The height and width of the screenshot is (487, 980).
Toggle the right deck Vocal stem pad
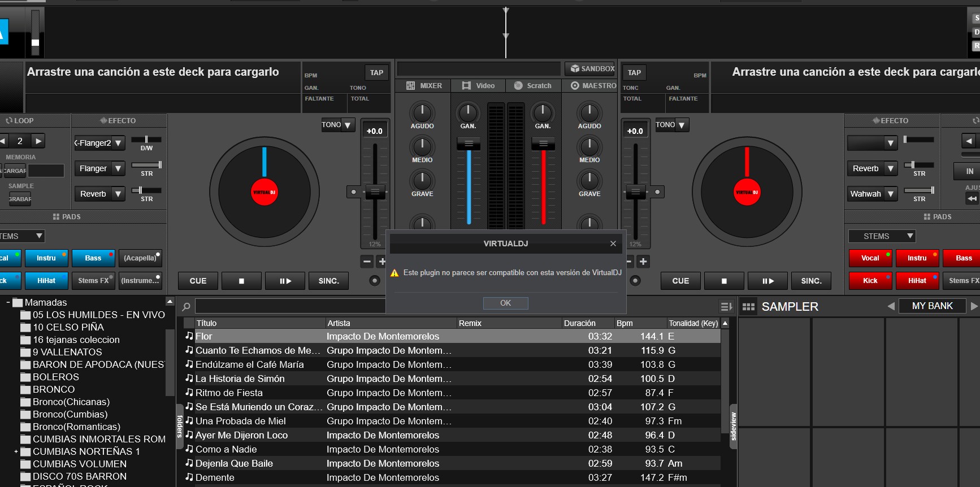870,258
